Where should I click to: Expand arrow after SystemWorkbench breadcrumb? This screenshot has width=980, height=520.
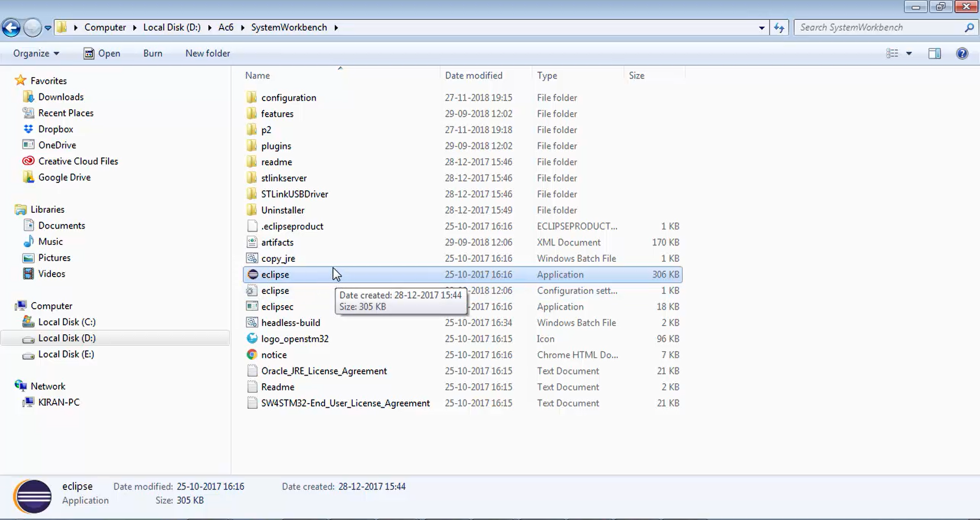(336, 28)
